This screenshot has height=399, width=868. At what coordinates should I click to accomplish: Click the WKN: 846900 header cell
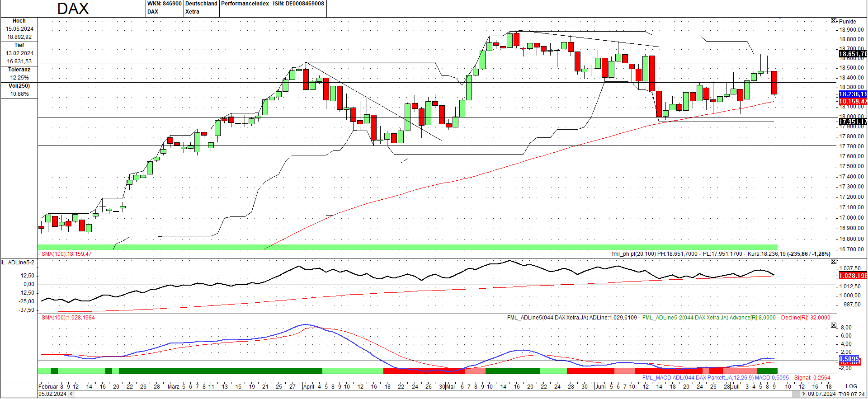click(165, 4)
